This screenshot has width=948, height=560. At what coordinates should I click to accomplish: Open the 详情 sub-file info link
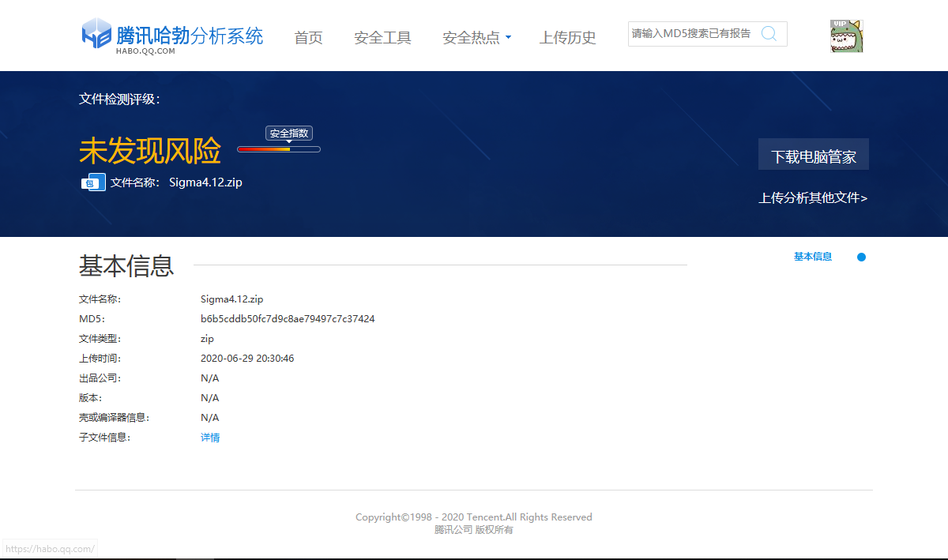tap(210, 438)
